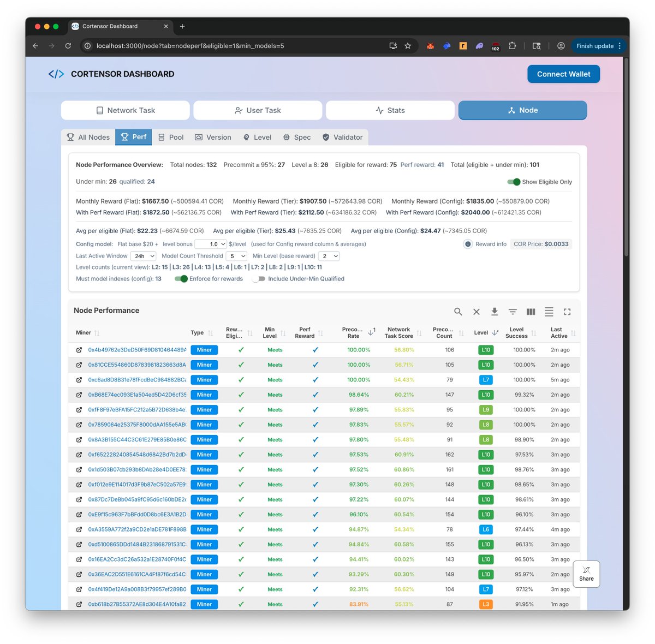The image size is (655, 644).
Task: Select the Node main tab
Action: point(522,110)
